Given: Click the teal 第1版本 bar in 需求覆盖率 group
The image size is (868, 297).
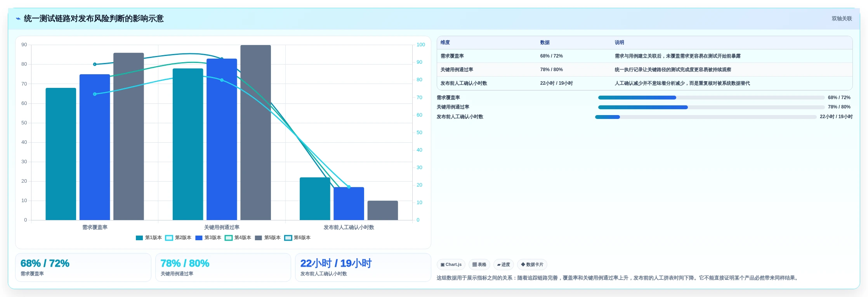Looking at the screenshot, I should tap(61, 154).
